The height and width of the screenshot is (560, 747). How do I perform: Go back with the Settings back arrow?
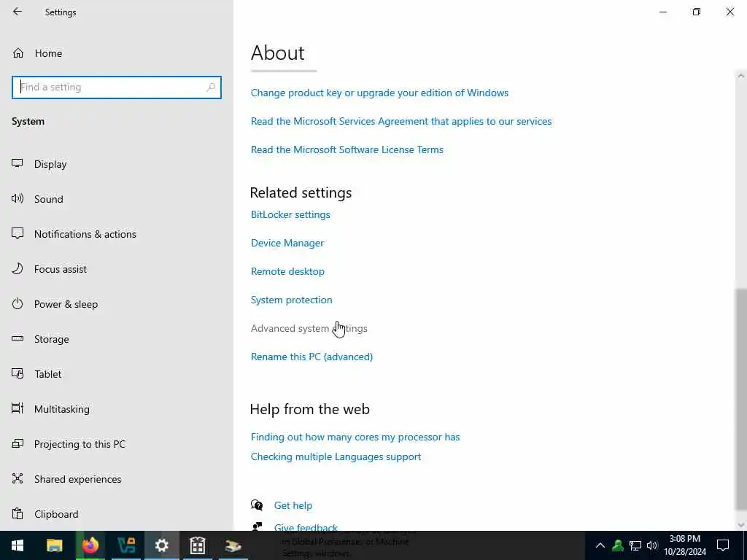tap(18, 12)
